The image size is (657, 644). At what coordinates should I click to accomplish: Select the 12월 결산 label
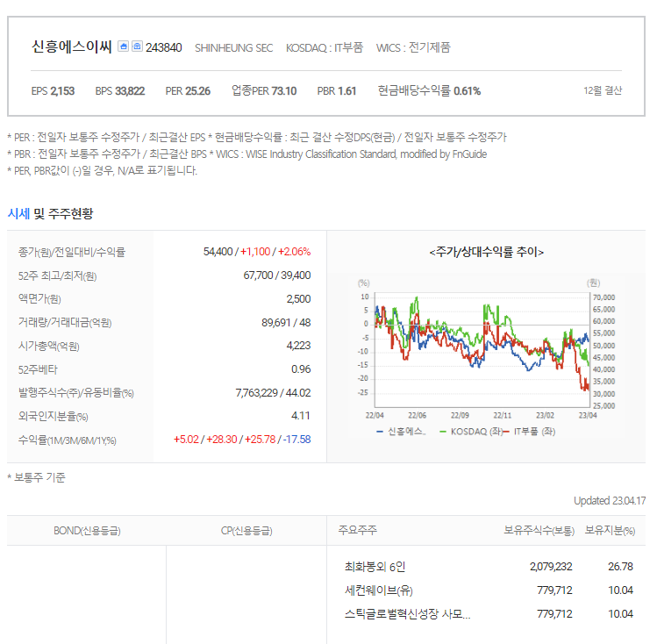(603, 90)
